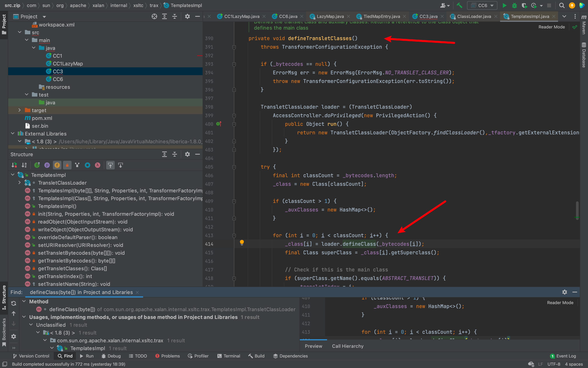Toggle Navigate from Source in Structure toolbar

tap(121, 165)
